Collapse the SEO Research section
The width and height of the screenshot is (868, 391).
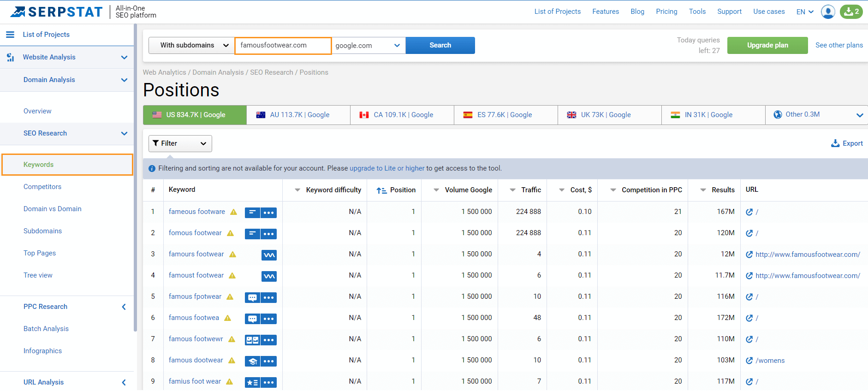point(124,133)
